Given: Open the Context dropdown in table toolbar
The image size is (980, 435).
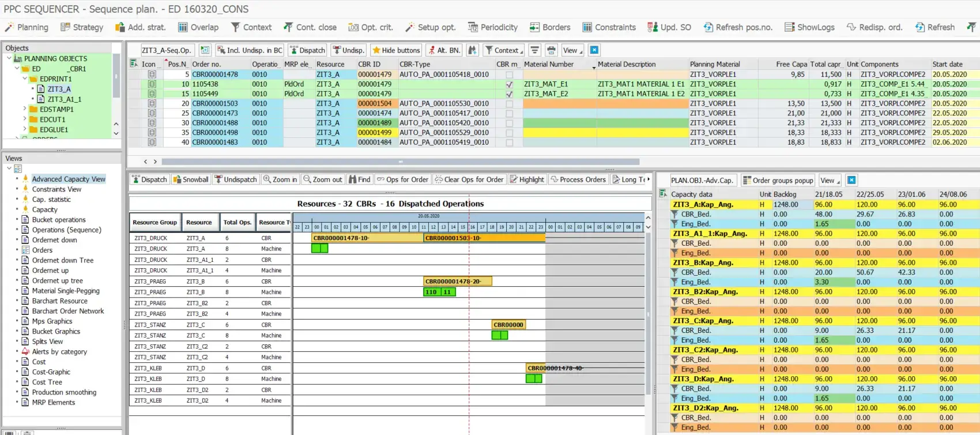Looking at the screenshot, I should point(504,50).
